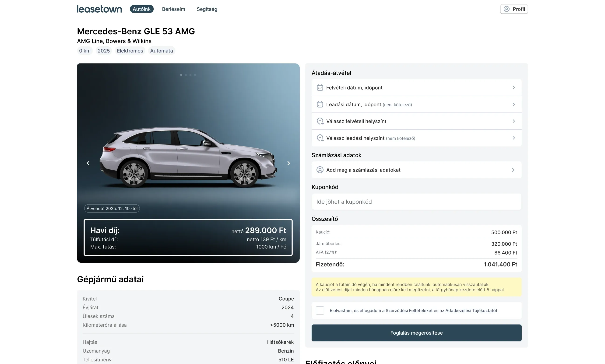Expand Válassz felvételi helyszínt chevron
This screenshot has height=364, width=605.
coord(514,121)
